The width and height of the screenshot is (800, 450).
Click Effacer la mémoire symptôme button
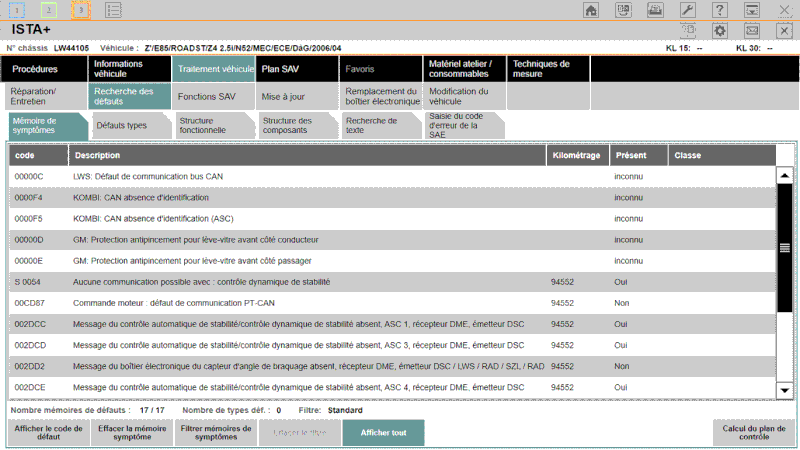(132, 433)
